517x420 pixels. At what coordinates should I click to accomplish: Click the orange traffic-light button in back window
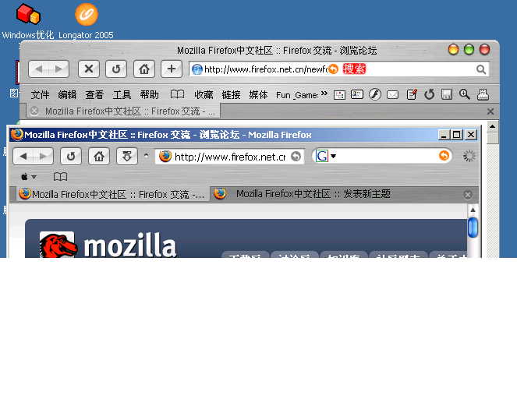(x=453, y=50)
